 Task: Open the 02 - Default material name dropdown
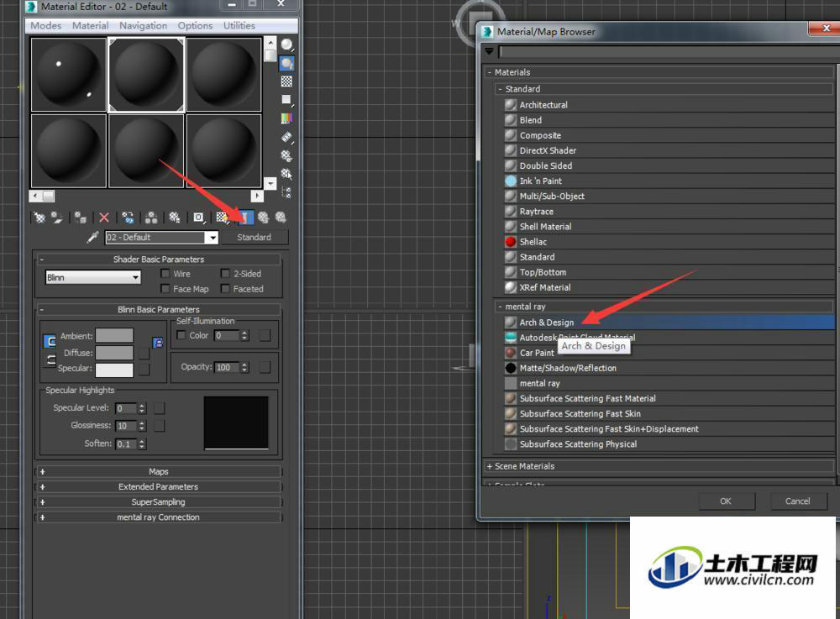tap(213, 237)
